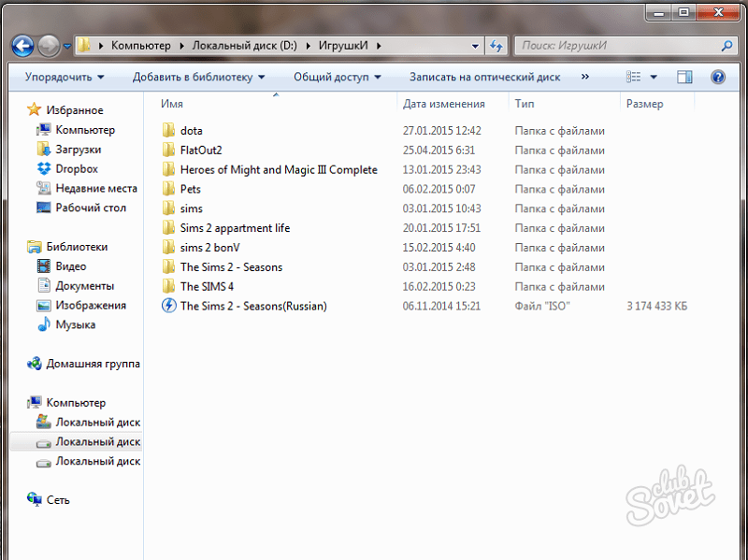Open the Упорядочить dropdown menu

pyautogui.click(x=64, y=77)
